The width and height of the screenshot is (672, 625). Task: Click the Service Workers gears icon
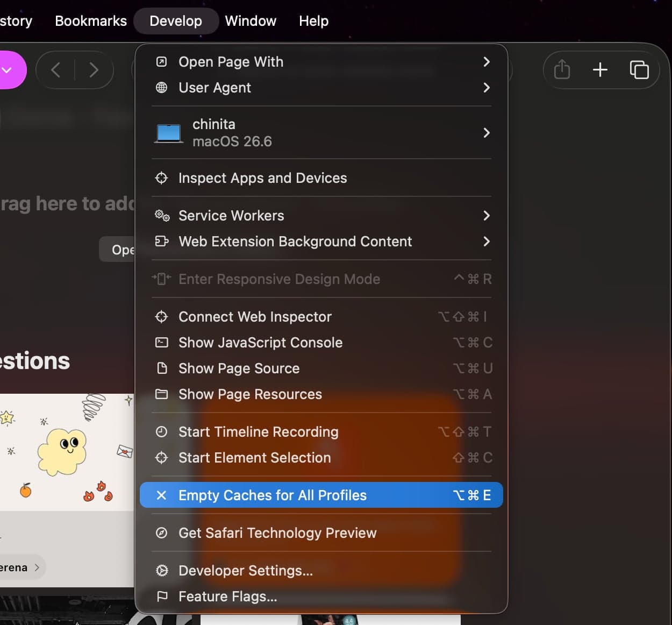pyautogui.click(x=162, y=216)
